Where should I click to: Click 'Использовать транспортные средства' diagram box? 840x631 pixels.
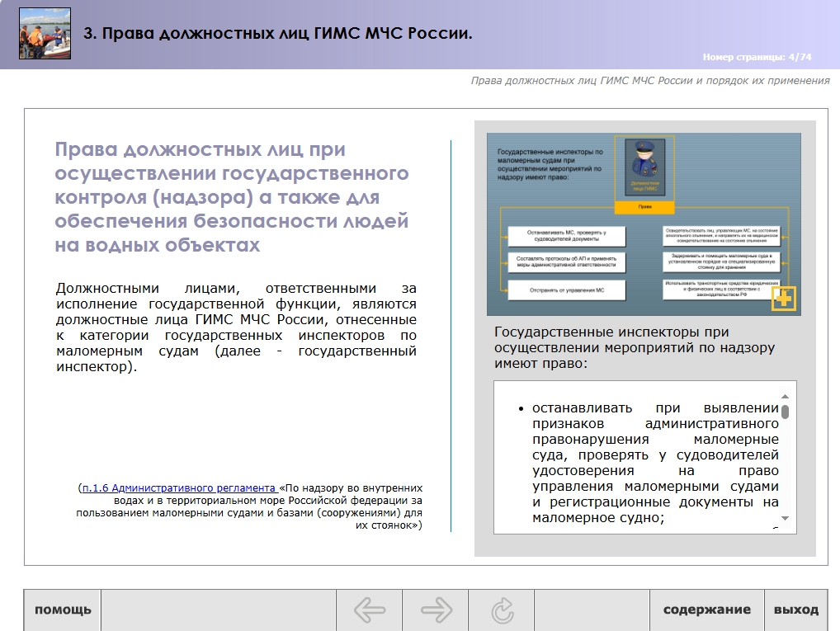pos(722,289)
